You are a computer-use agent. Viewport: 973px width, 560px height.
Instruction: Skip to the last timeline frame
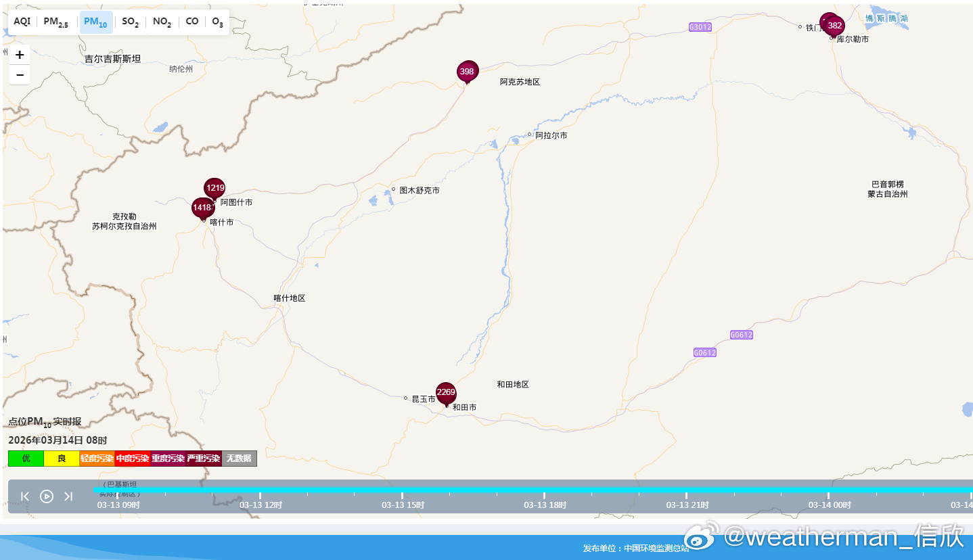pyautogui.click(x=68, y=496)
